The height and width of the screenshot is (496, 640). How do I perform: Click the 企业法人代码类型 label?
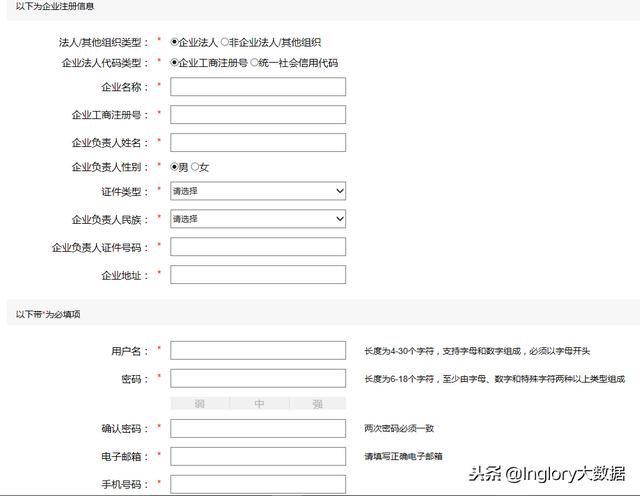tap(105, 63)
